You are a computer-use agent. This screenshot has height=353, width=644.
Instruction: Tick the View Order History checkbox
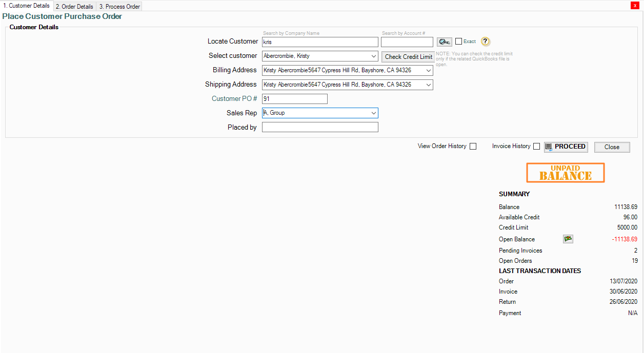pos(473,147)
